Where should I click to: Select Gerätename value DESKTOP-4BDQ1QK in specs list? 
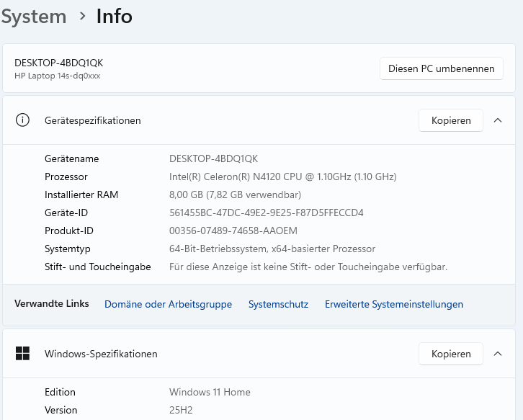213,158
